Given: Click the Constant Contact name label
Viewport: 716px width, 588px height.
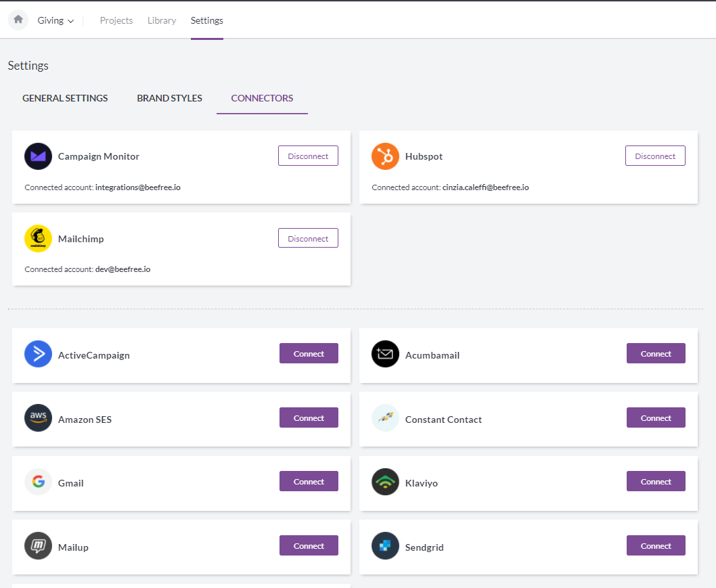Looking at the screenshot, I should (x=443, y=420).
